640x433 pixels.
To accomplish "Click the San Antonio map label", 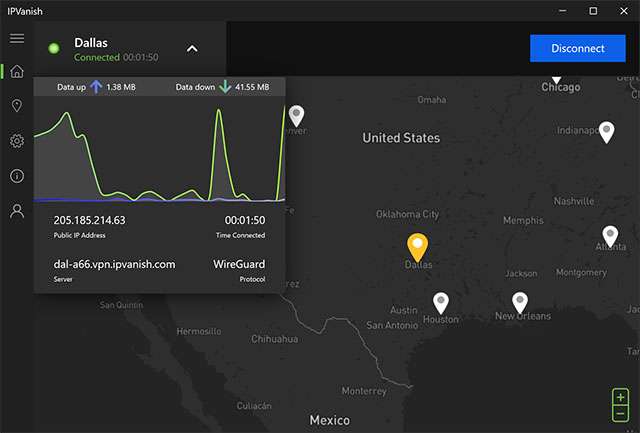I will (392, 325).
